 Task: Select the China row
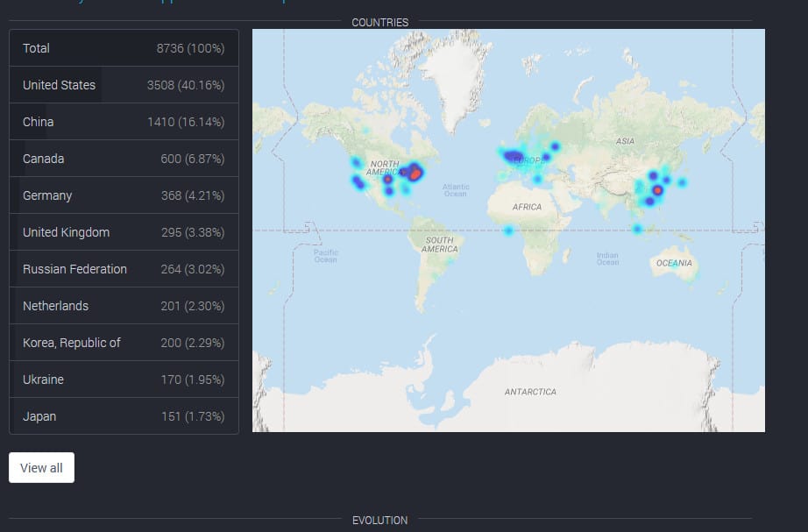[x=124, y=122]
